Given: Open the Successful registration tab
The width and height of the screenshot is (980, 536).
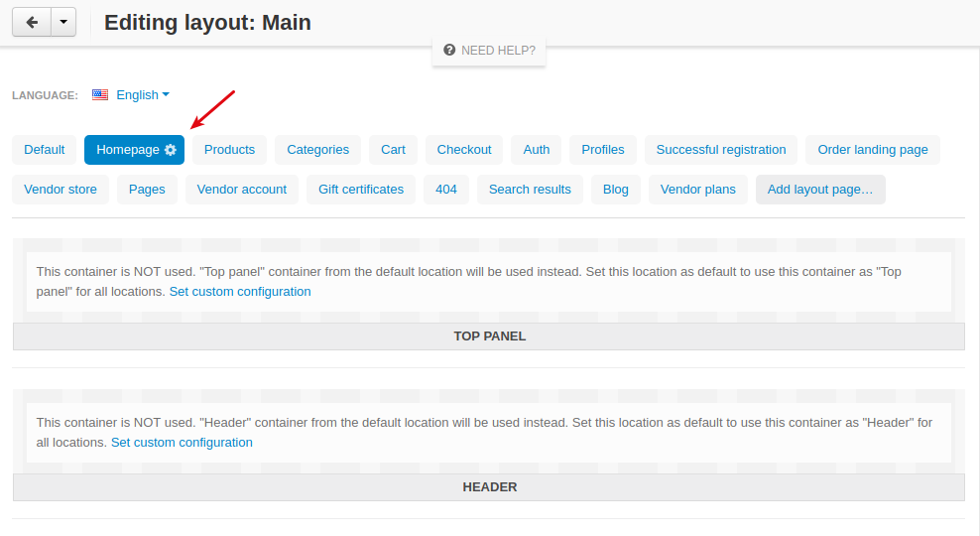Looking at the screenshot, I should click(x=721, y=150).
